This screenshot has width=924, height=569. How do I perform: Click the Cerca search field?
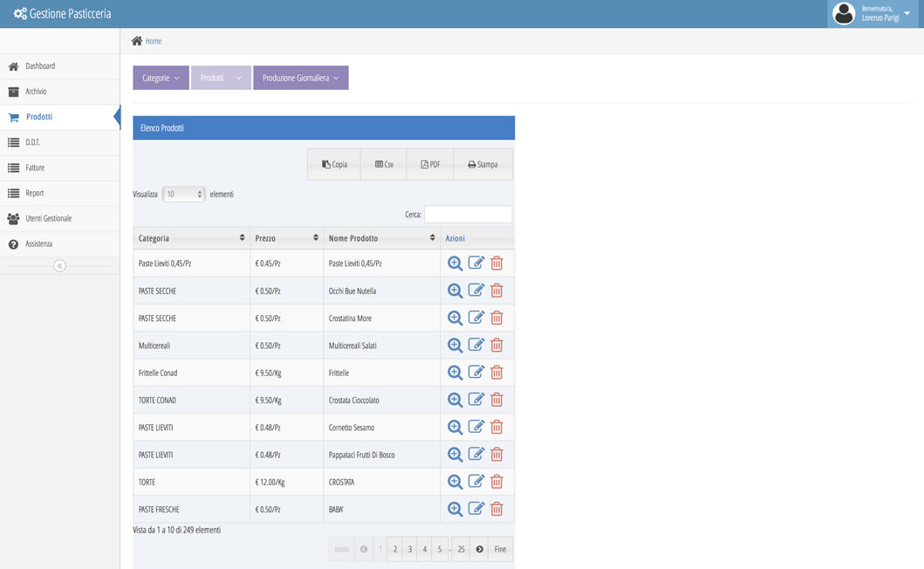(468, 214)
